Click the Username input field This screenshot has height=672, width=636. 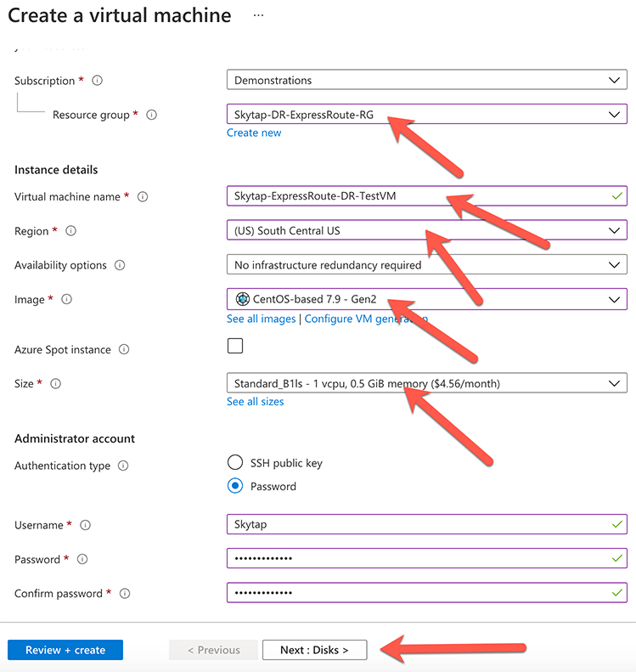[x=427, y=524]
